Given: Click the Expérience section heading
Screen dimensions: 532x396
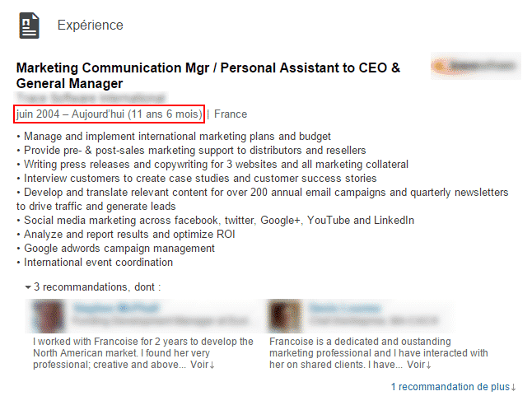Looking at the screenshot, I should 90,26.
